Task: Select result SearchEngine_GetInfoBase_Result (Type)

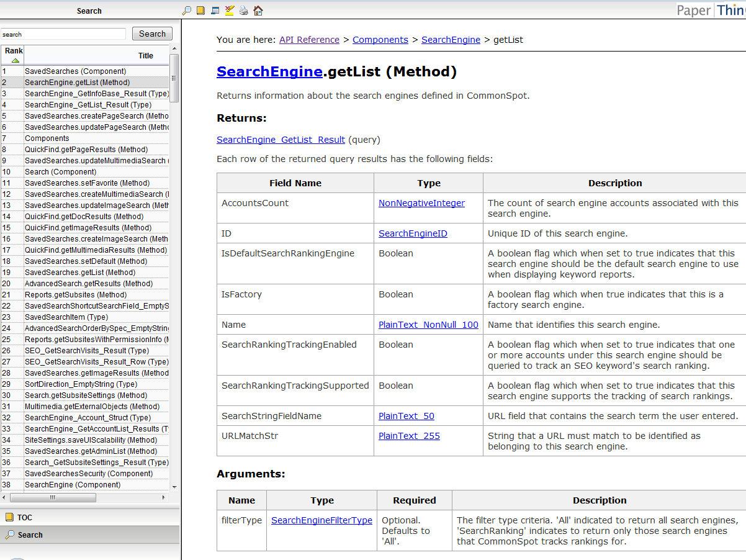Action: (x=84, y=94)
